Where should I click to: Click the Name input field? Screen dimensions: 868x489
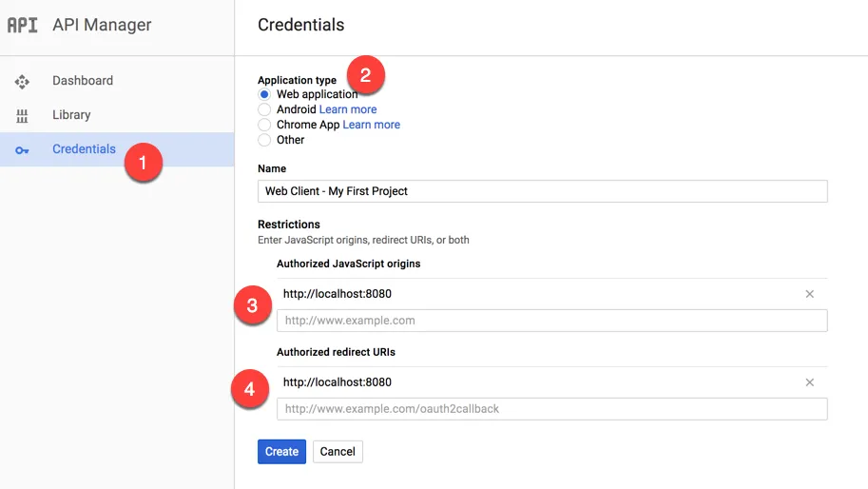(x=543, y=191)
